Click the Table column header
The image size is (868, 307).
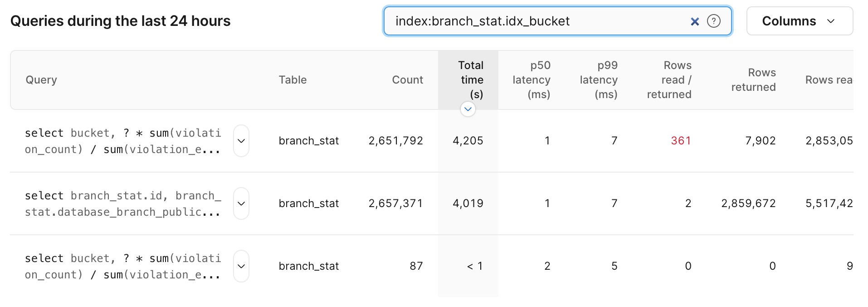[293, 79]
